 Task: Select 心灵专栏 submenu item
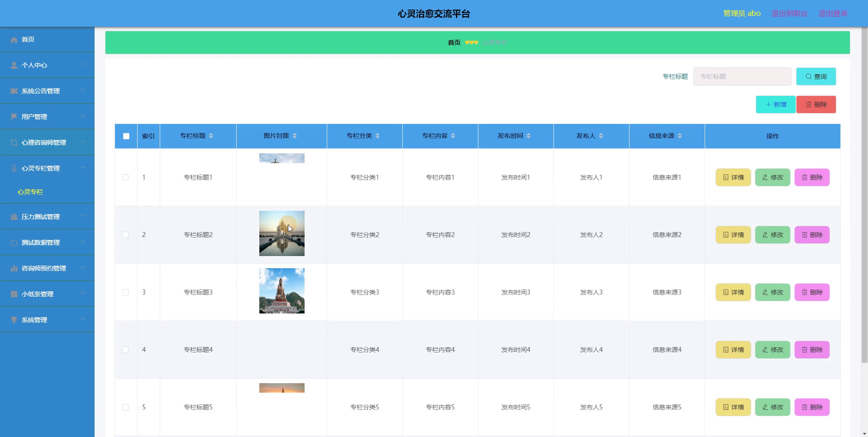pos(30,192)
